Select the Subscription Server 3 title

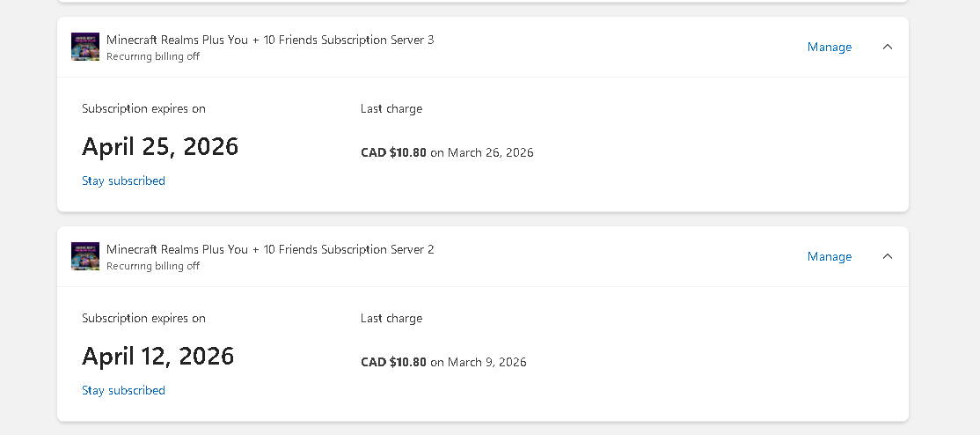tap(270, 40)
